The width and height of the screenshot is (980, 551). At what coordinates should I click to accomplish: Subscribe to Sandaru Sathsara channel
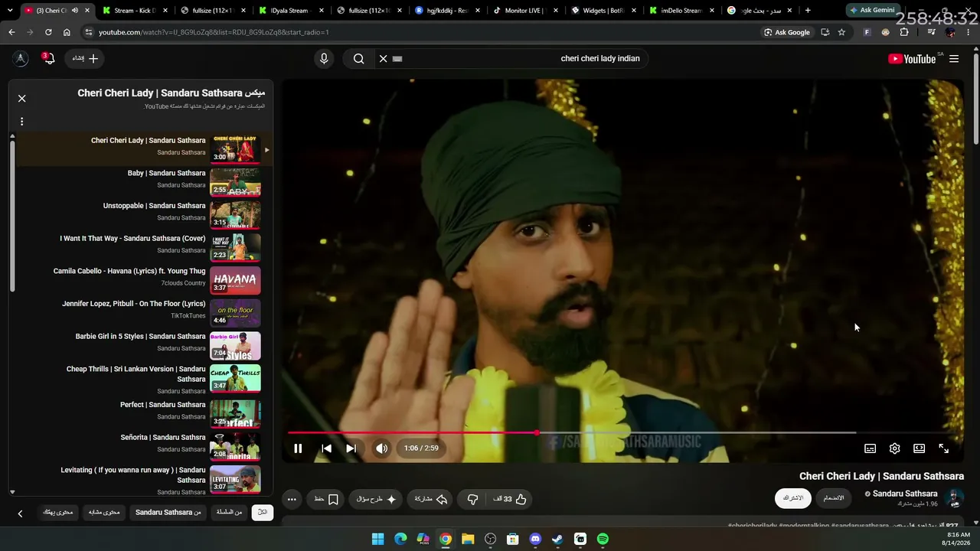click(792, 498)
